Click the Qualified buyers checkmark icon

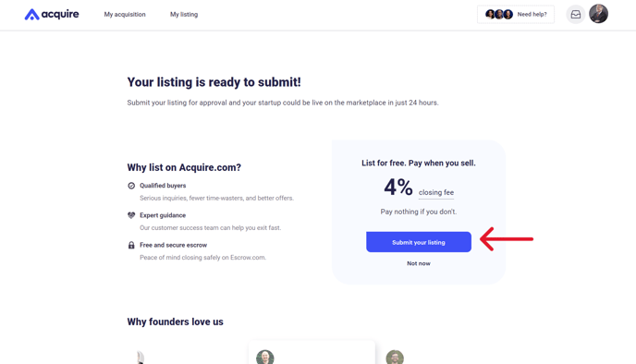coord(131,186)
